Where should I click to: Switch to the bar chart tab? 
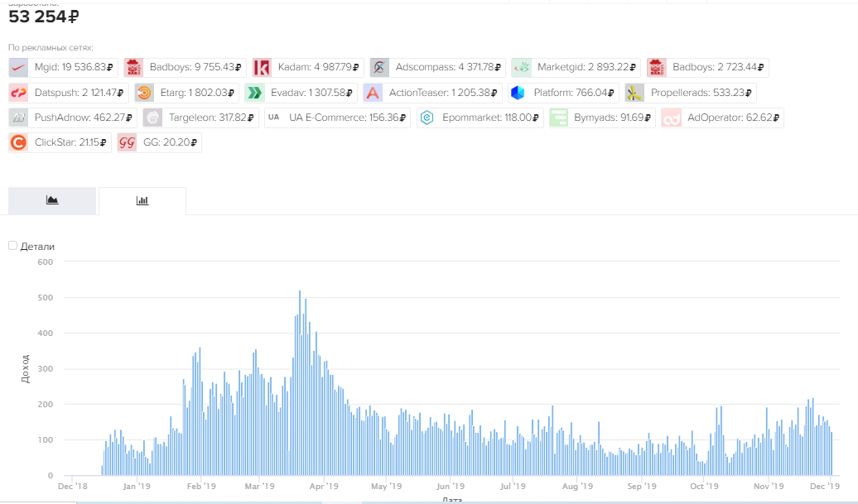click(142, 200)
